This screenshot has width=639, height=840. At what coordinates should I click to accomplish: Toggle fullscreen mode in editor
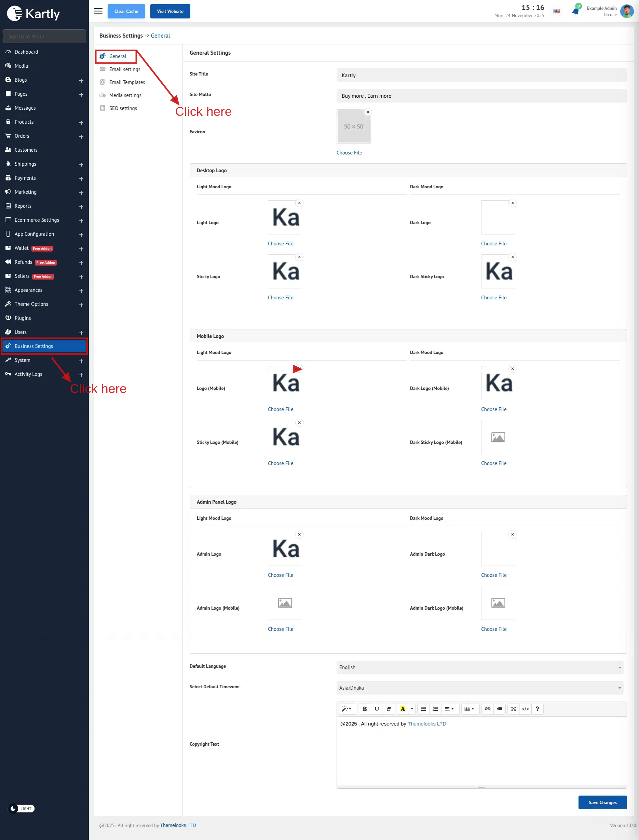point(513,709)
